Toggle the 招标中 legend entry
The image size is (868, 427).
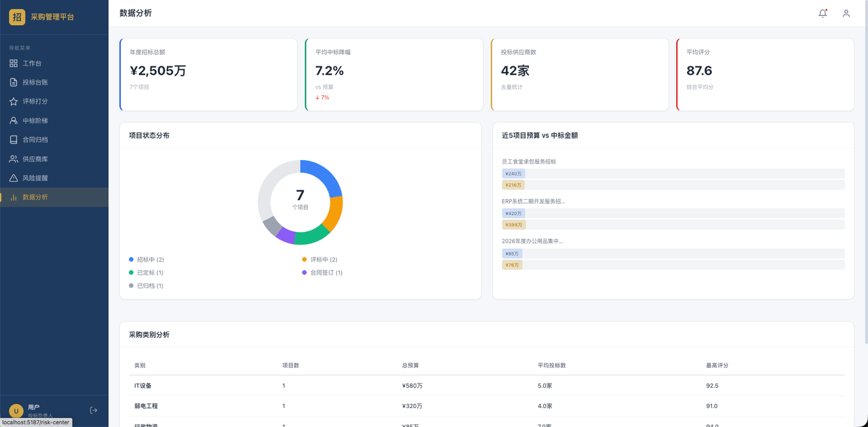click(146, 260)
